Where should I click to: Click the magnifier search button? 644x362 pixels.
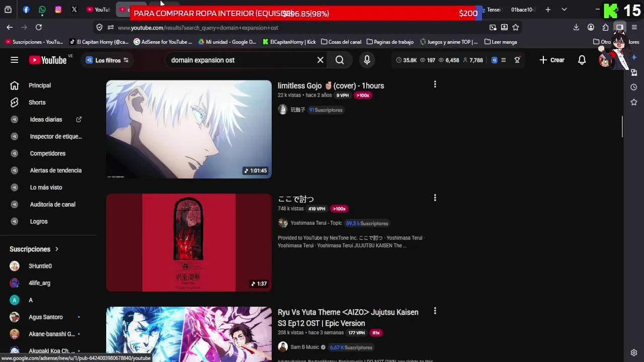(340, 60)
